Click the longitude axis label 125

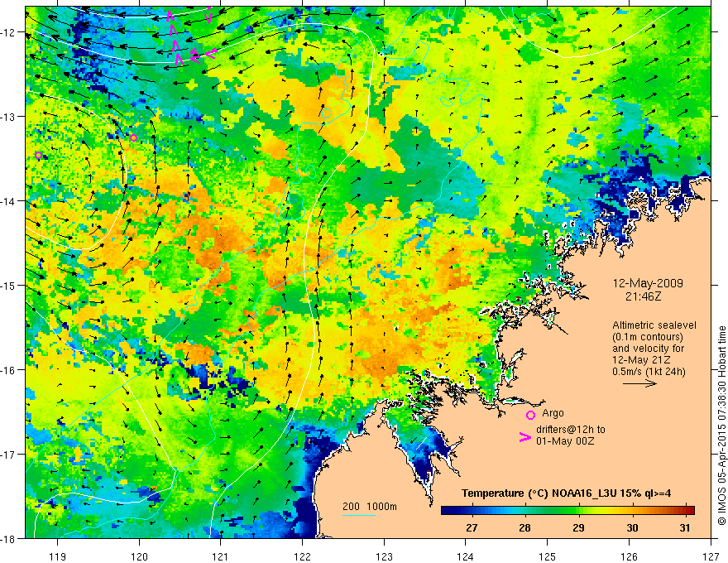point(548,556)
